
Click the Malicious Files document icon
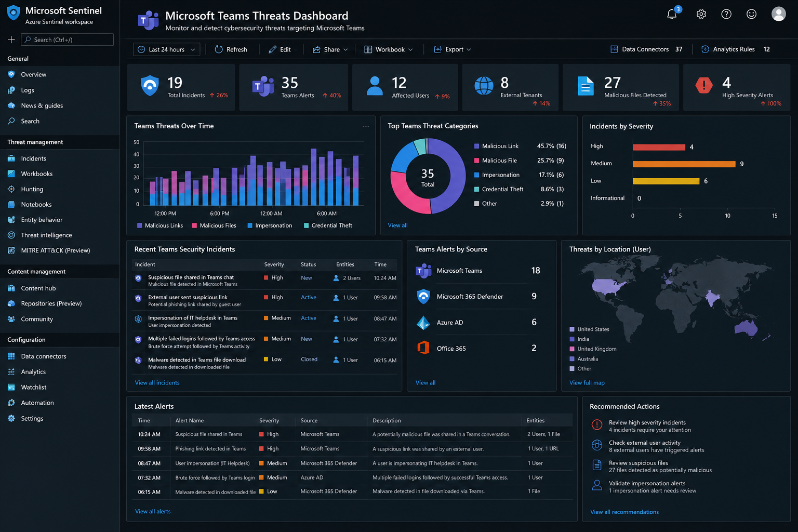[586, 86]
